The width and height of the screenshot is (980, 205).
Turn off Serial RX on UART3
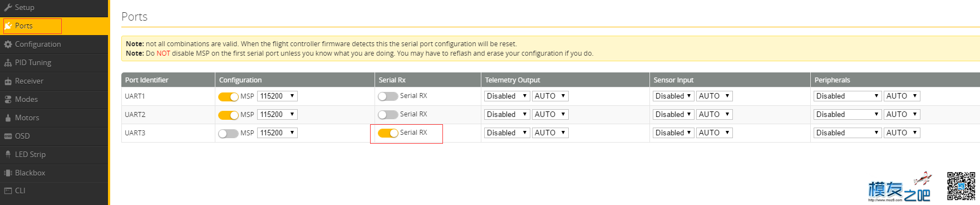[388, 133]
